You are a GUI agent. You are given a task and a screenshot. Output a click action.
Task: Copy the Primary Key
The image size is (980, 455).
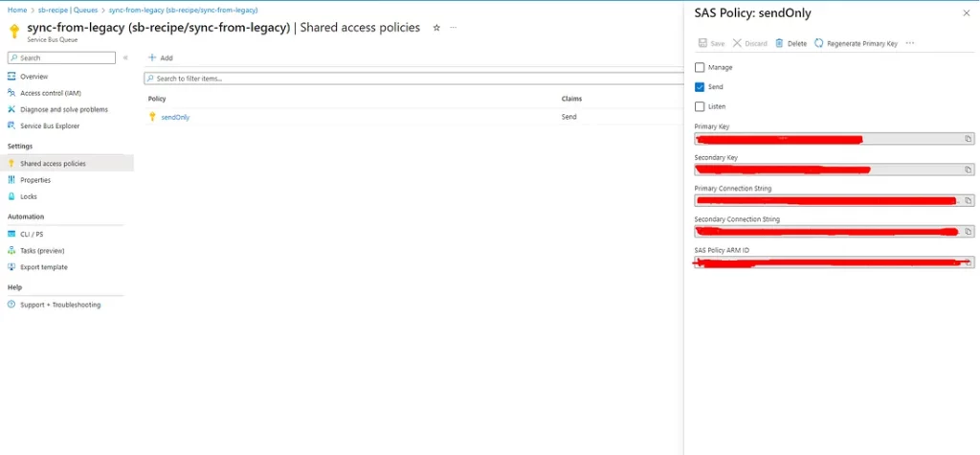pyautogui.click(x=968, y=139)
